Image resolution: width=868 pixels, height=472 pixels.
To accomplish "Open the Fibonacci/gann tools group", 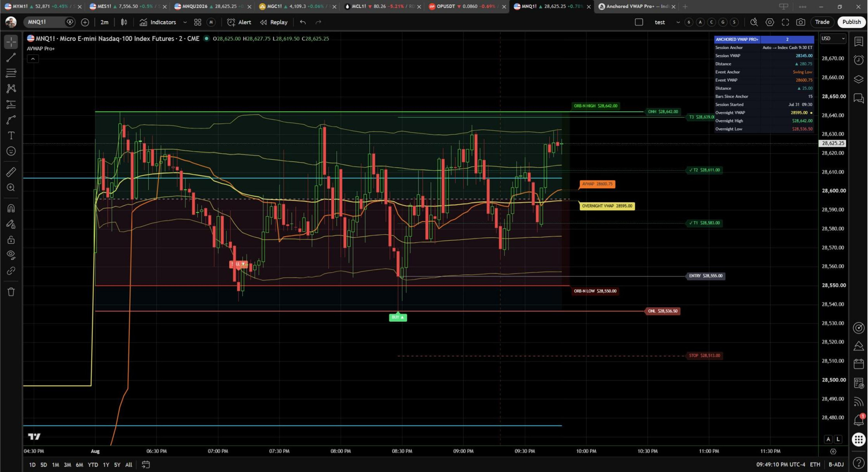I will 11,73.
